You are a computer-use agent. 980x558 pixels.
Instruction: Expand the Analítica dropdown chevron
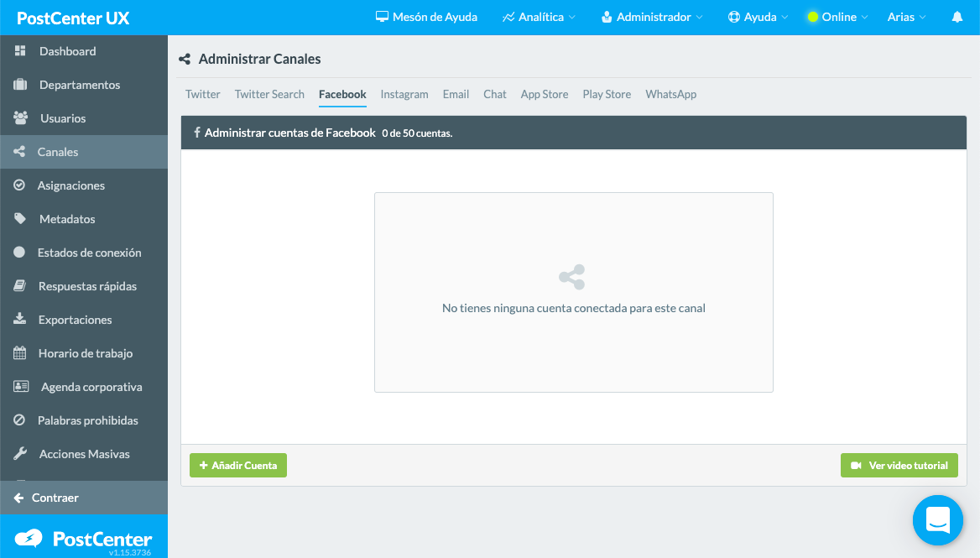[572, 18]
